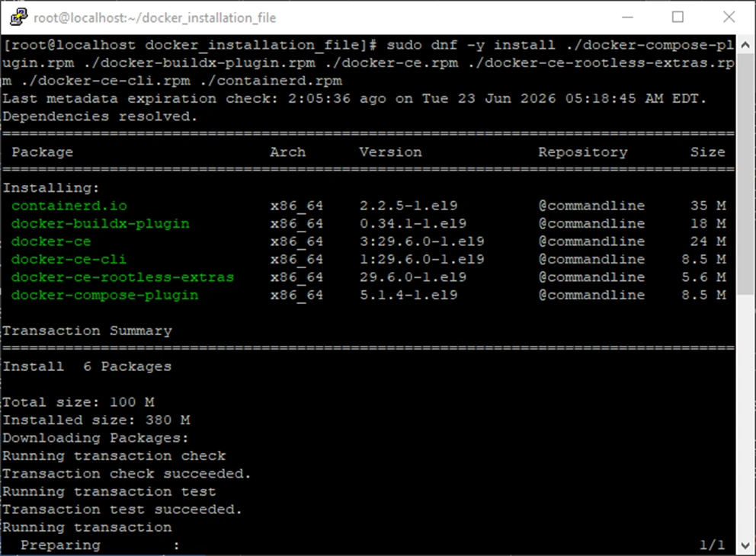Click the PuTTY icon in the title bar
The image size is (756, 556).
pos(18,18)
